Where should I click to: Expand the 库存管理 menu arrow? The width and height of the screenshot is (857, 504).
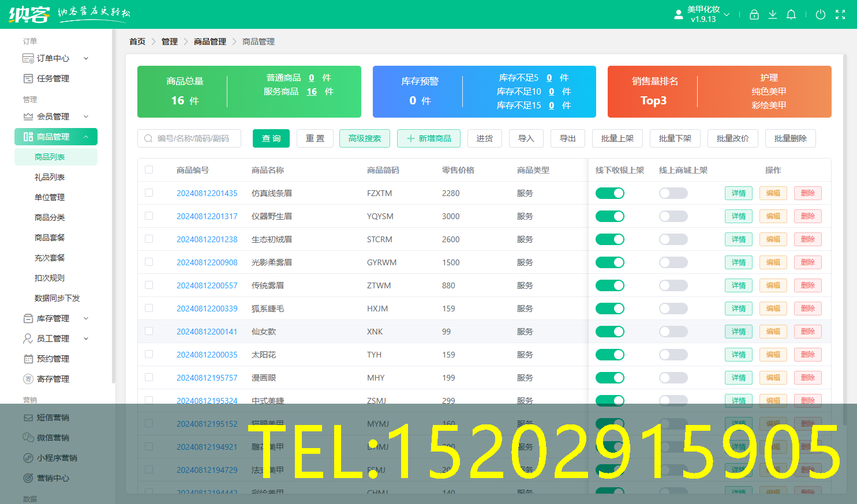click(86, 318)
